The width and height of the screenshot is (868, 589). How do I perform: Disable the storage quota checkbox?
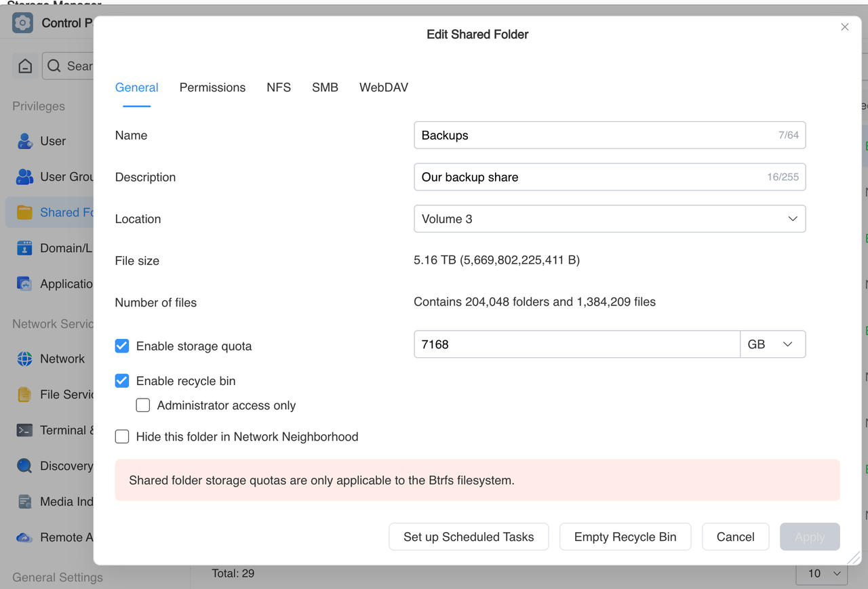(122, 346)
